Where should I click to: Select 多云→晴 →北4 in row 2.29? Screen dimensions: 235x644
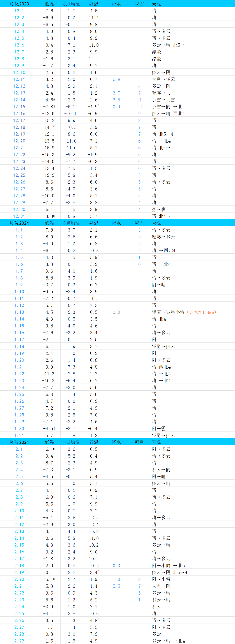click(x=168, y=641)
